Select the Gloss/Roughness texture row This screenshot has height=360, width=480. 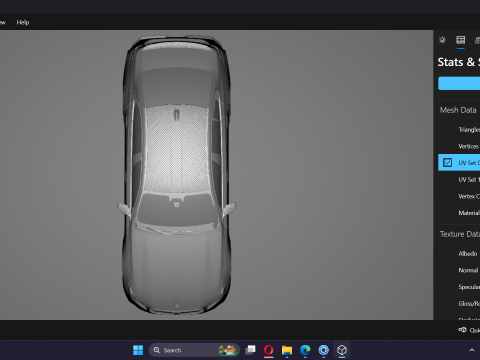[459, 303]
